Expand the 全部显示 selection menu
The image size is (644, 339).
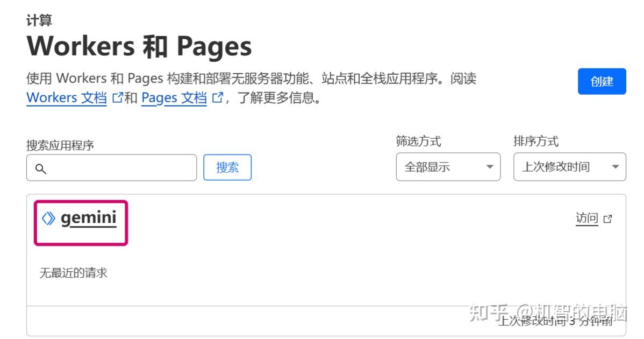click(448, 167)
